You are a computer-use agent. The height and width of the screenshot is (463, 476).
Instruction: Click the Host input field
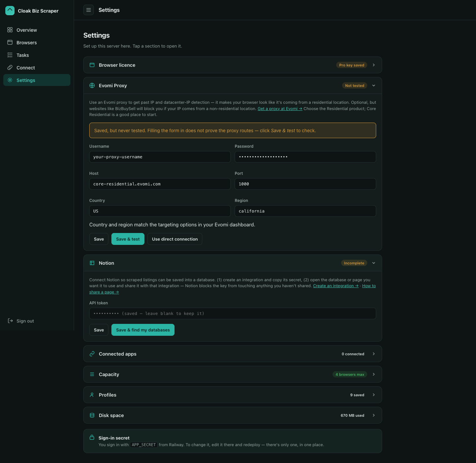click(160, 184)
